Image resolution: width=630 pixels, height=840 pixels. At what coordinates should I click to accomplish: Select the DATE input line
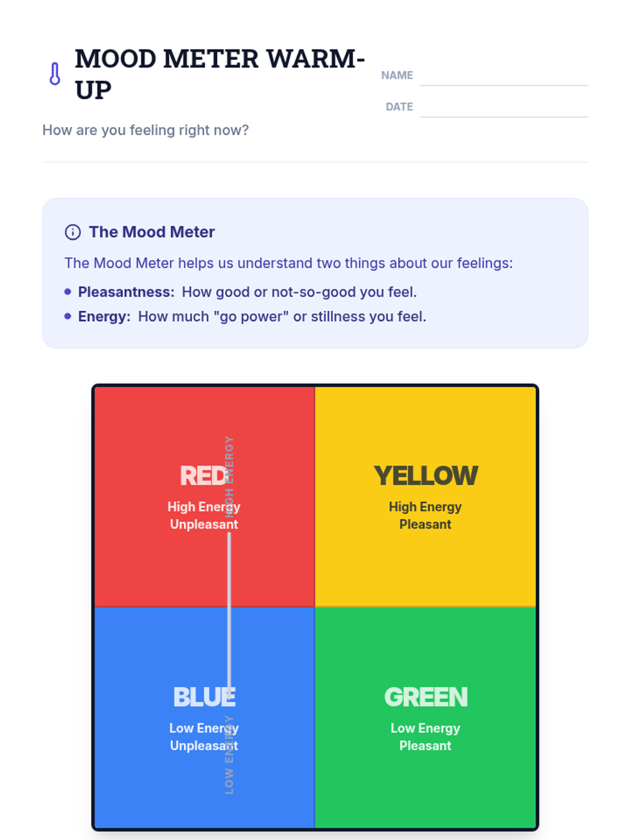(503, 108)
